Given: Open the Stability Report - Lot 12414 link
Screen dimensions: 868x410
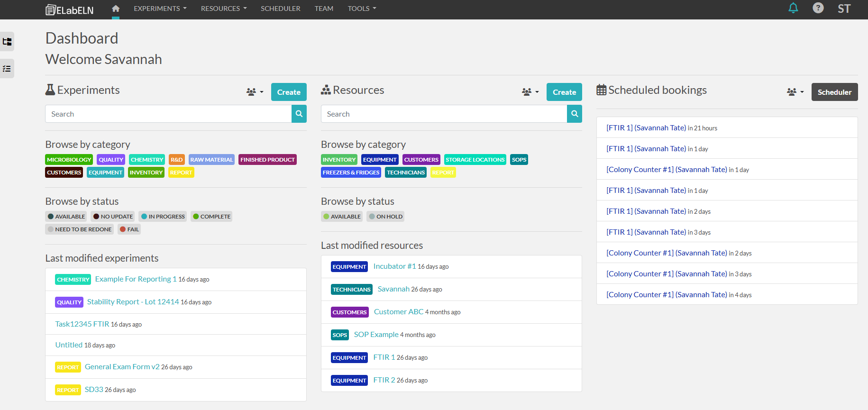Looking at the screenshot, I should (133, 302).
